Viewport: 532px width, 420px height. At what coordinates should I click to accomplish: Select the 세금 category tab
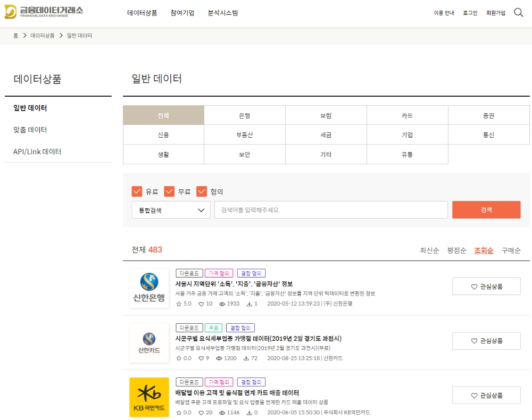326,135
